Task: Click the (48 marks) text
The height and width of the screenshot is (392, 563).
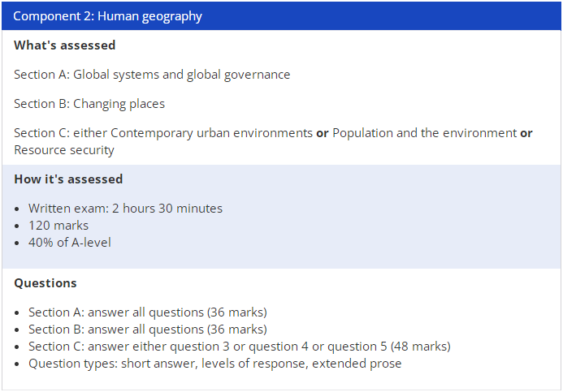Action: [421, 347]
